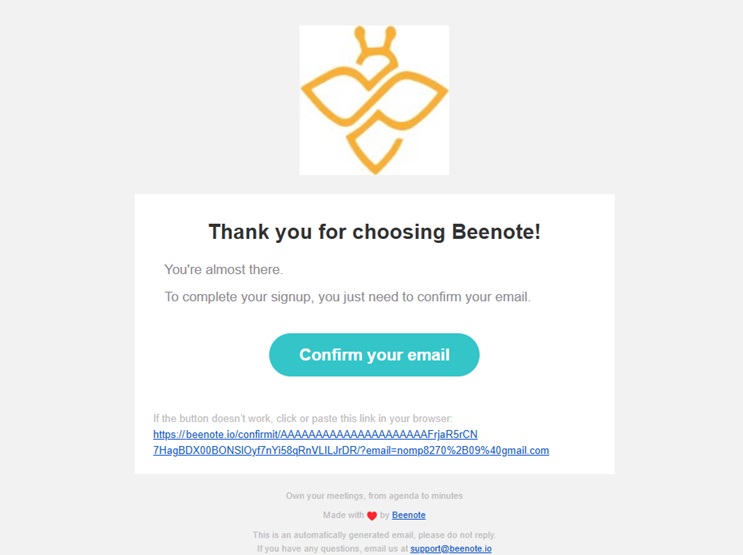743x555 pixels.
Task: Select the 'You're almost there.' text line
Action: (x=223, y=270)
